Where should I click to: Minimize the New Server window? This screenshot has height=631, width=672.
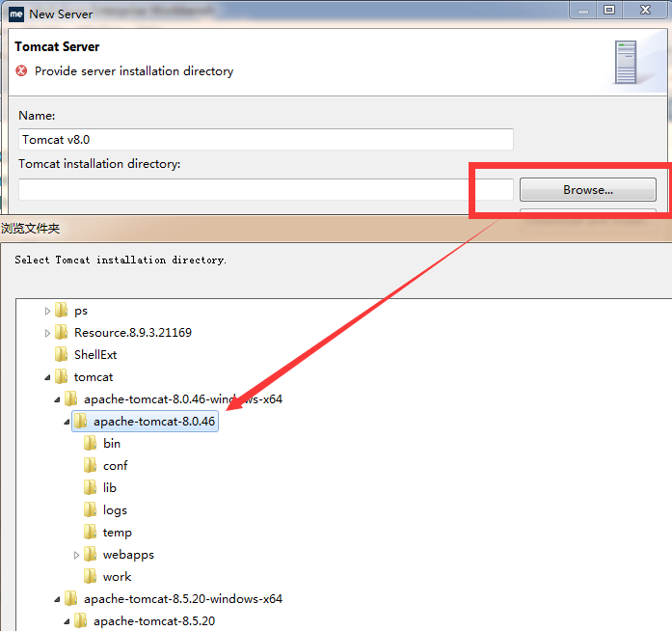(x=583, y=10)
